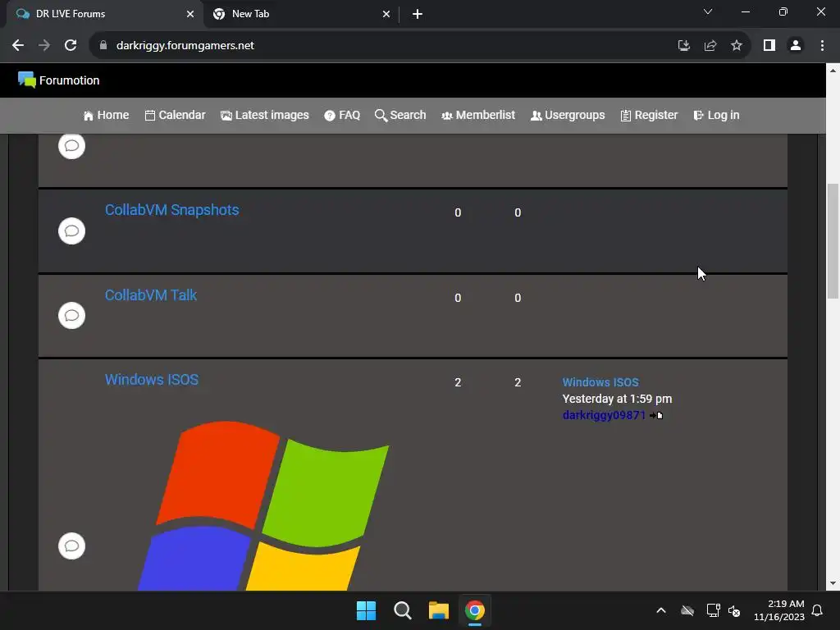Screen dimensions: 840x630
Task: Open the Calendar nav link
Action: pyautogui.click(x=176, y=115)
